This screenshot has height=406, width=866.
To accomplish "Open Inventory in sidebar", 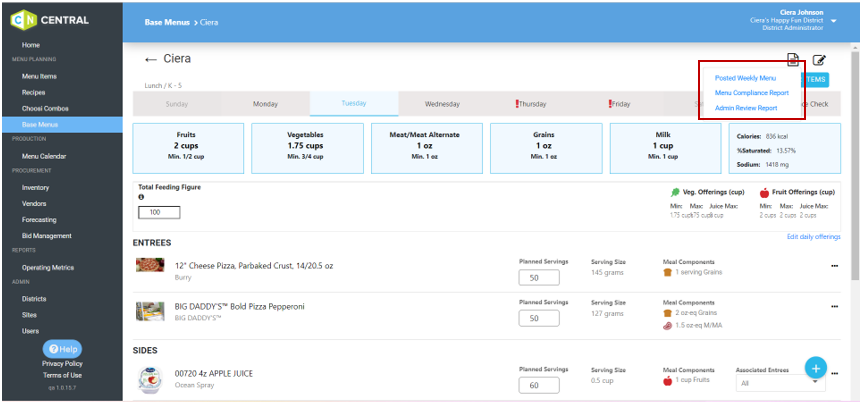I will click(x=35, y=188).
